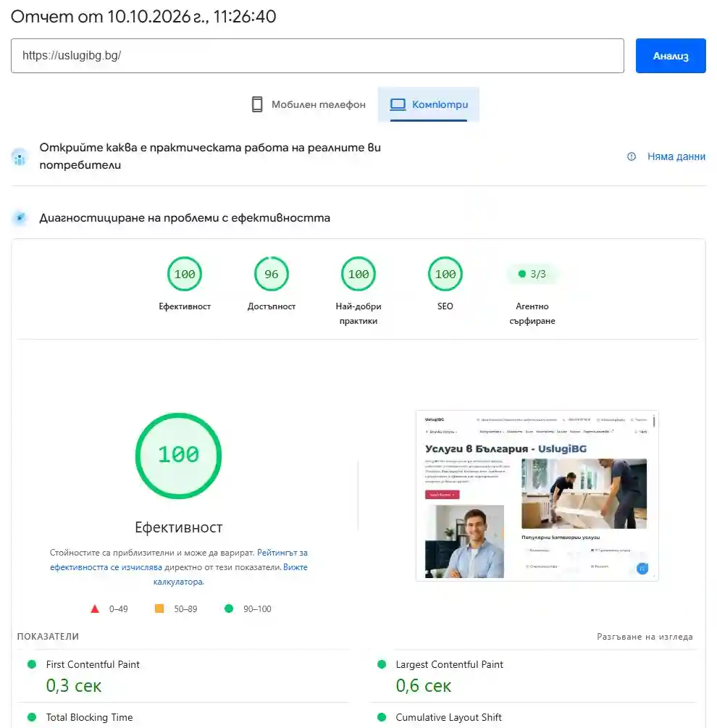
Task: Click the 0,3 сек value
Action: pos(73,686)
